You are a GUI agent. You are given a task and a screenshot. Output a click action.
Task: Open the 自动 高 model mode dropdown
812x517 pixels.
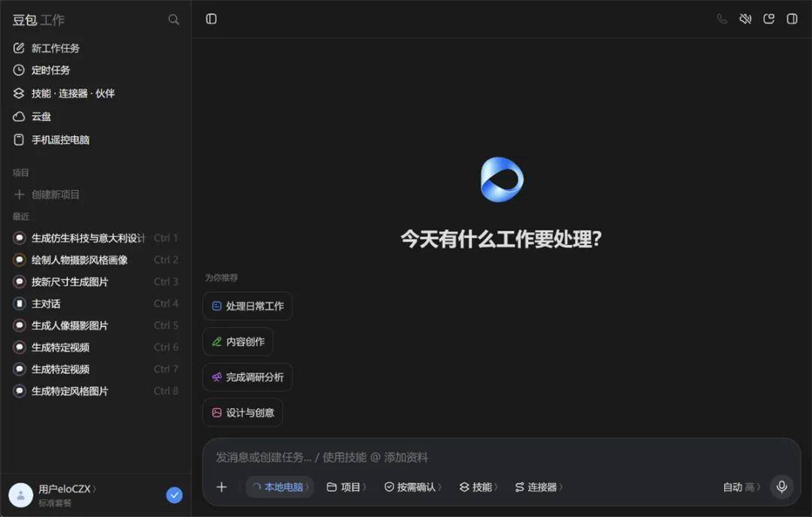click(741, 487)
